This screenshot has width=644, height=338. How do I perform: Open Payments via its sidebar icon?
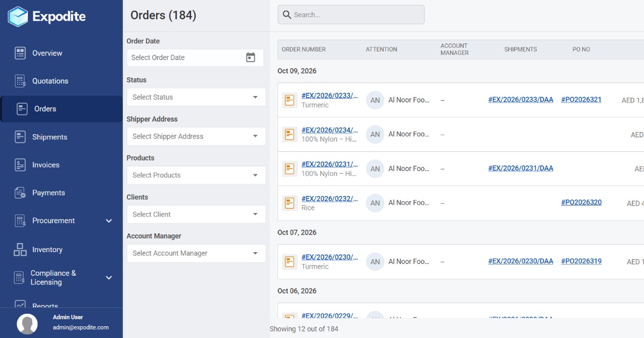[20, 193]
